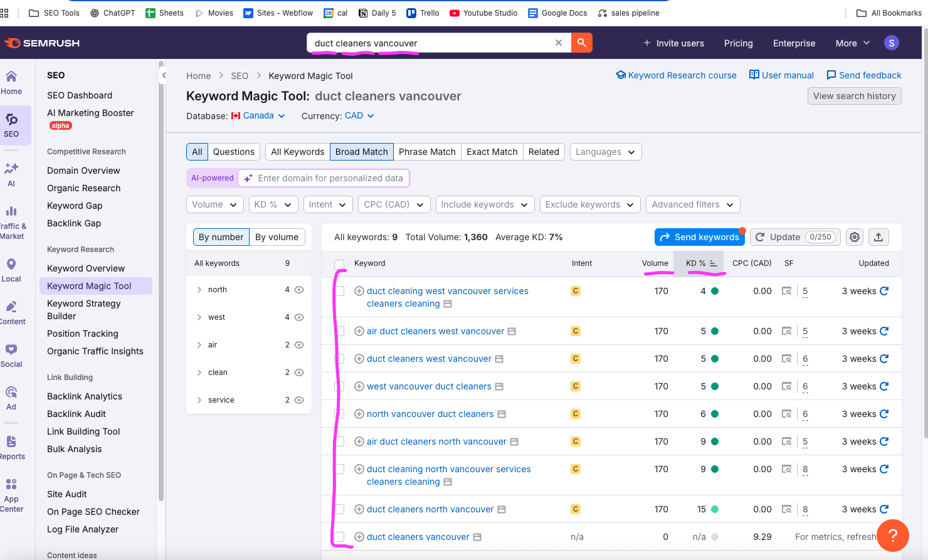Tick the select-all keywords checkbox in header

click(x=339, y=263)
